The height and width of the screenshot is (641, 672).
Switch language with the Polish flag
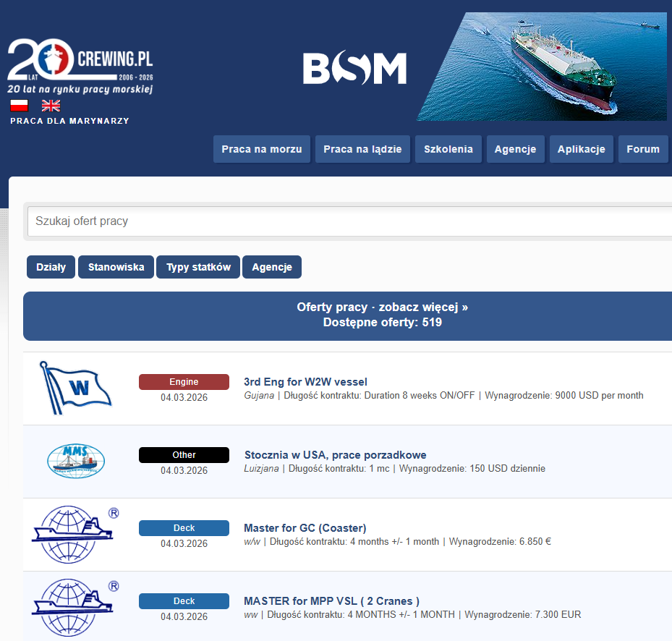click(20, 106)
